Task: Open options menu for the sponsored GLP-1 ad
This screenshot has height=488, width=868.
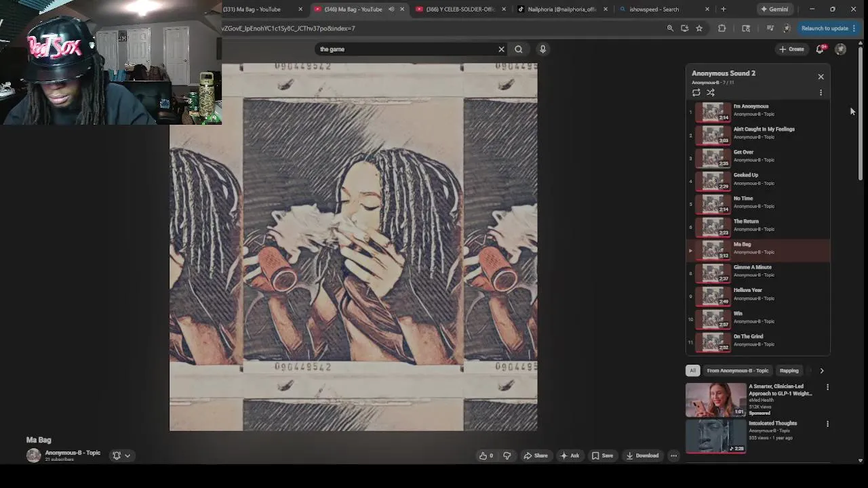Action: click(x=827, y=387)
